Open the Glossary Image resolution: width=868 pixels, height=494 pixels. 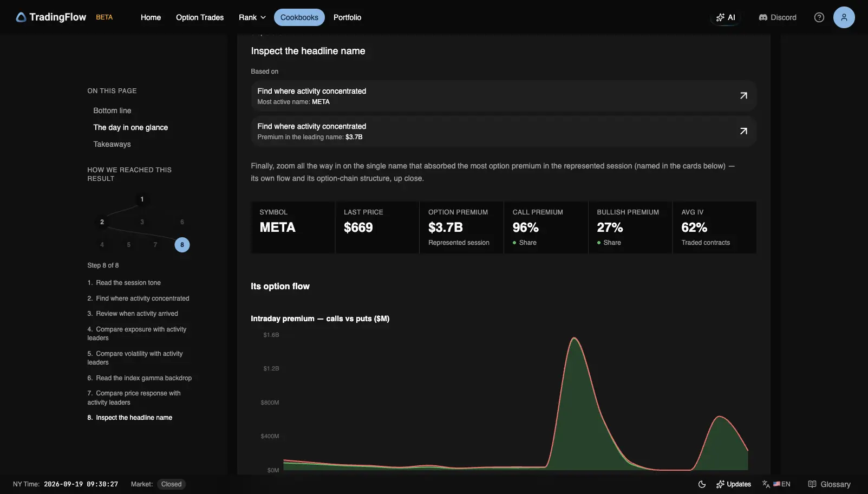point(829,484)
